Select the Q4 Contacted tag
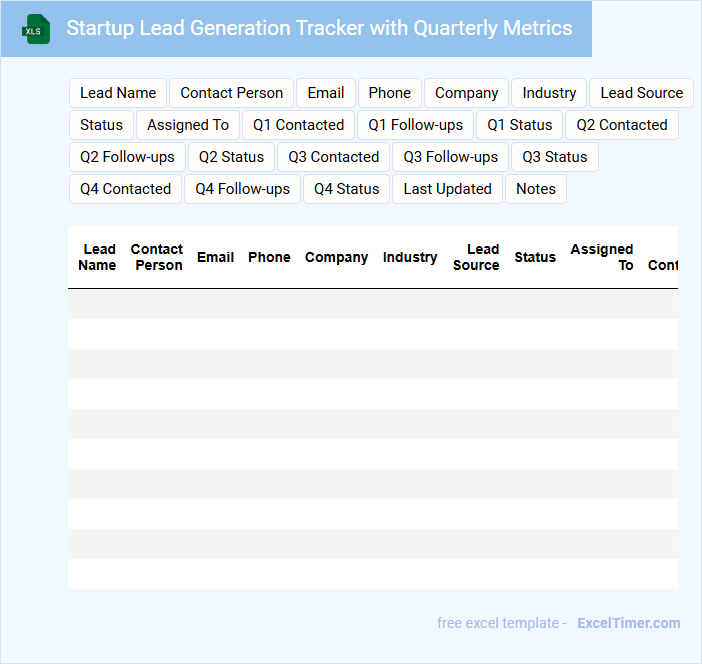702x664 pixels. click(x=125, y=189)
